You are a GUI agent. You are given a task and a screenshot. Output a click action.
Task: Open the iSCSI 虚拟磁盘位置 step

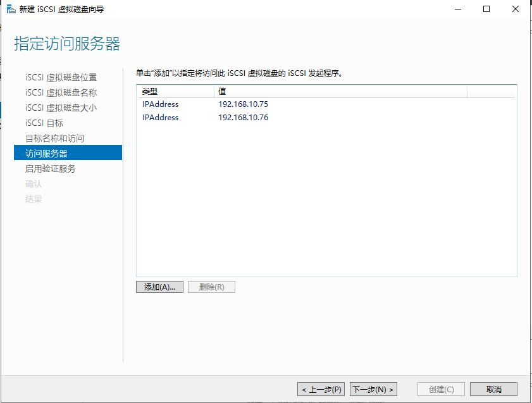pyautogui.click(x=61, y=77)
